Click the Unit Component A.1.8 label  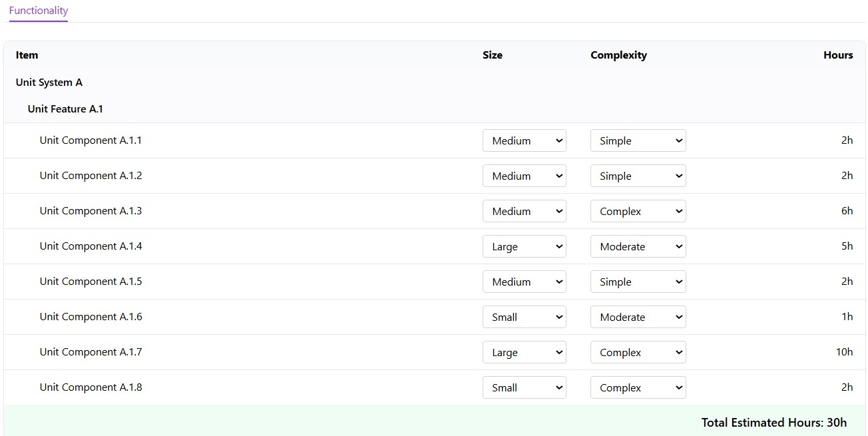point(91,387)
